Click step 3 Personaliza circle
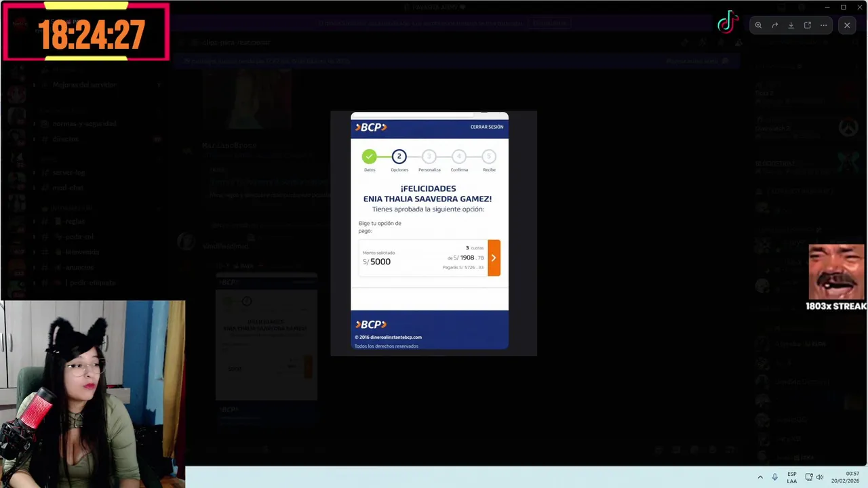This screenshot has width=868, height=488. [429, 157]
